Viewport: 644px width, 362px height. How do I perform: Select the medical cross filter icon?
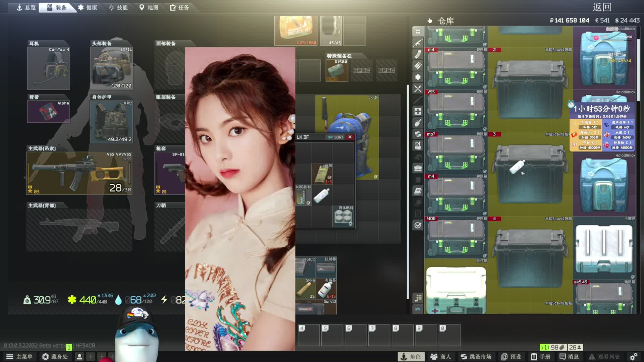418,111
